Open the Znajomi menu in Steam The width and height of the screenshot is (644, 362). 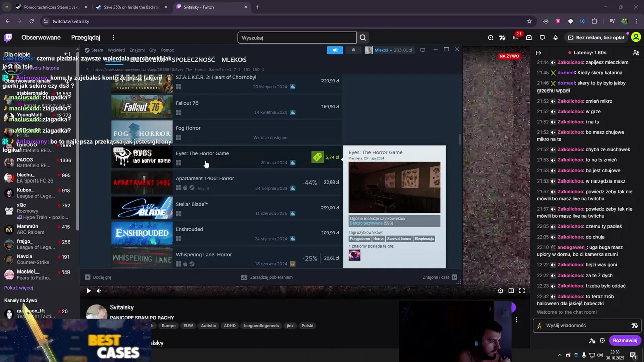(137, 50)
